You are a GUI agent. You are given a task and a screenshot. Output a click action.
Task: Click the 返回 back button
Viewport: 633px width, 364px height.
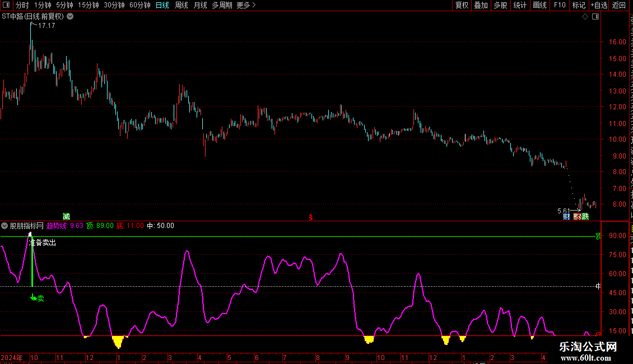(x=618, y=5)
